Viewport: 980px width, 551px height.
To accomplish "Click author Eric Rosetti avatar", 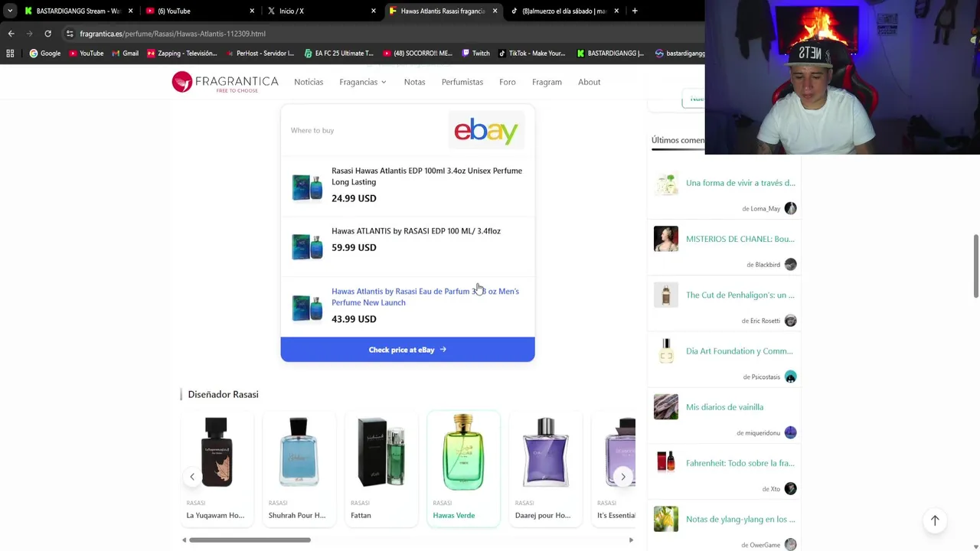I will pyautogui.click(x=790, y=321).
